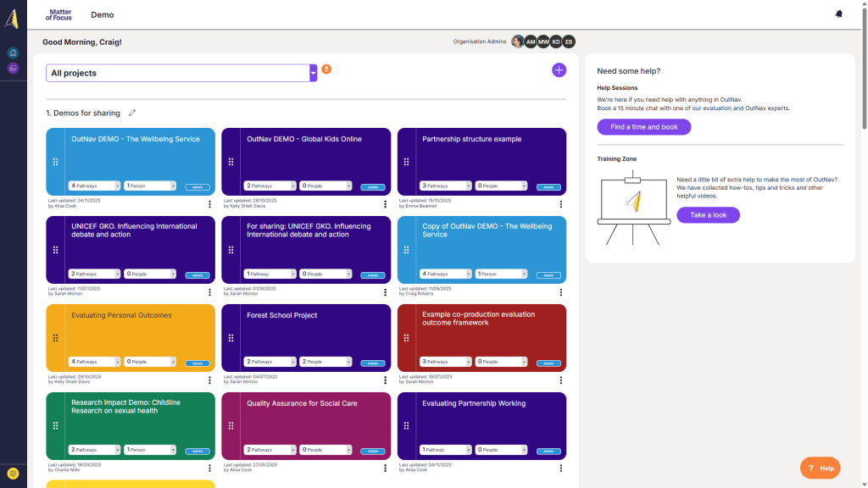The width and height of the screenshot is (868, 488).
Task: Open three-dot menu for Forest School Project
Action: pos(385,380)
